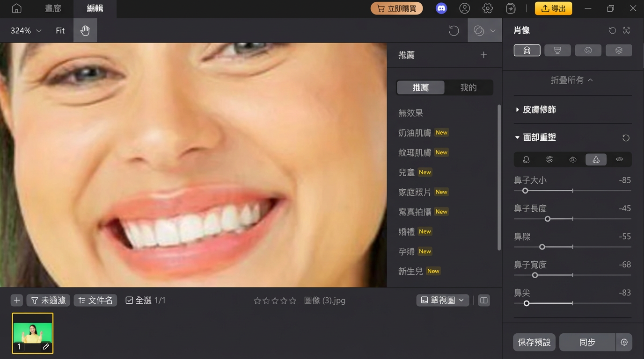Select the eyes reshape tool icon

click(x=572, y=159)
